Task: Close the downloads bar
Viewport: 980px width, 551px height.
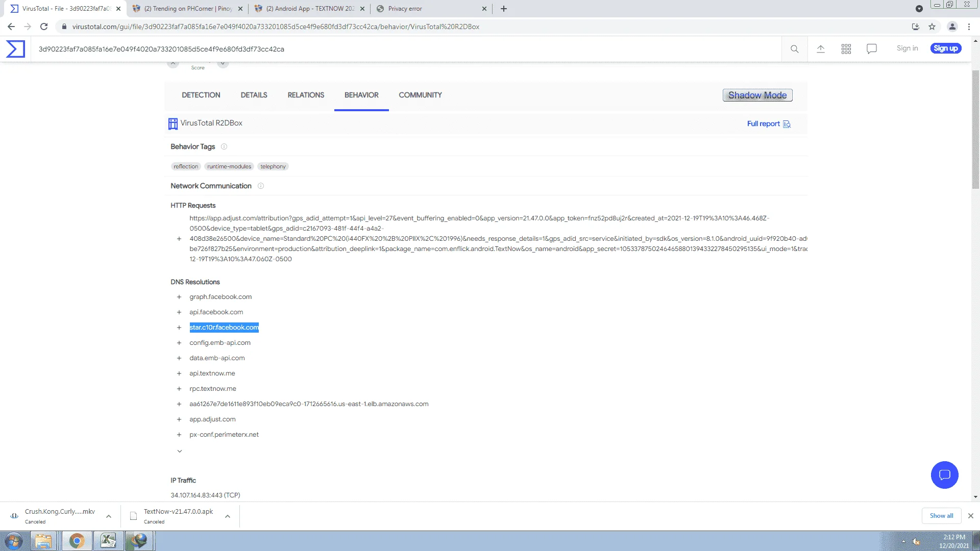Action: 971,516
